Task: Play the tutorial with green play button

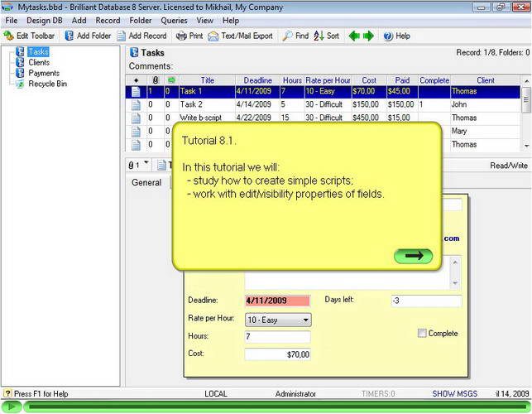Action: click(12, 407)
